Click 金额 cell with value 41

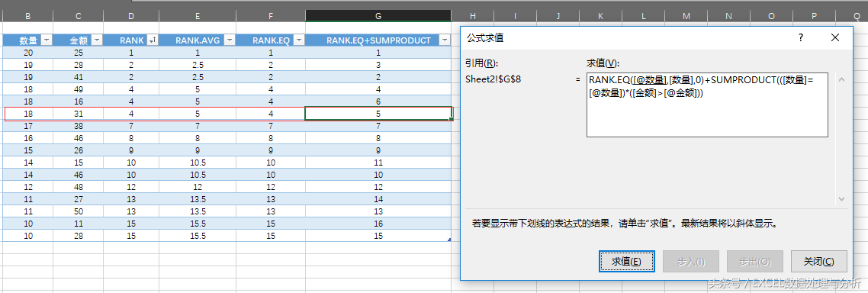(78, 77)
